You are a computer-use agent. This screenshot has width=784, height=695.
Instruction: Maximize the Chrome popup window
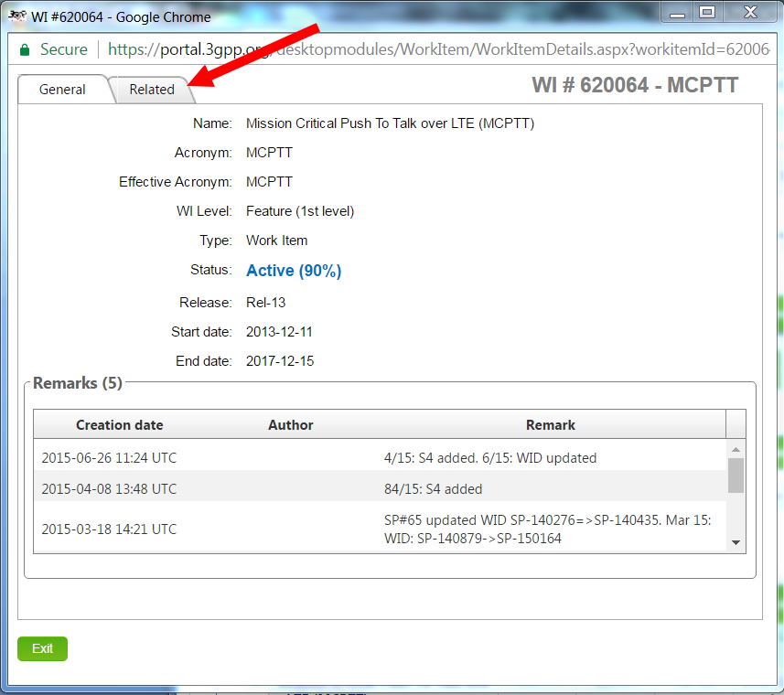pyautogui.click(x=706, y=13)
